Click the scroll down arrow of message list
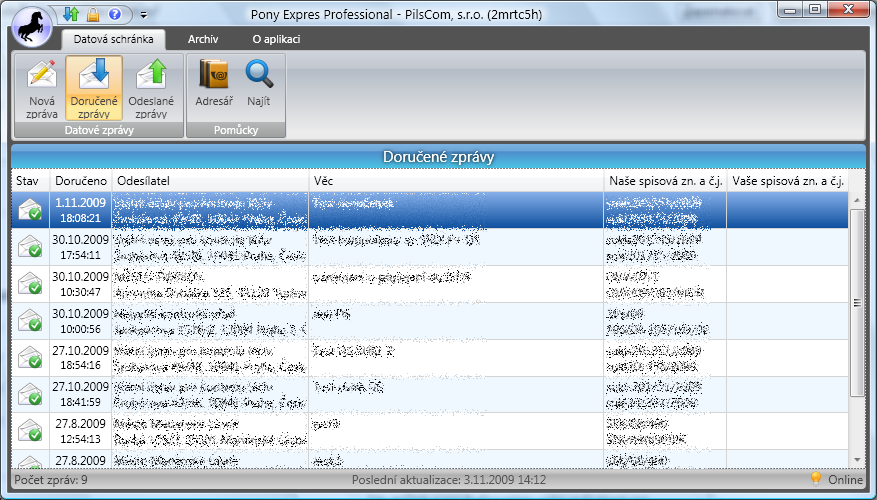Screen dimensions: 877x500 (x=857, y=460)
